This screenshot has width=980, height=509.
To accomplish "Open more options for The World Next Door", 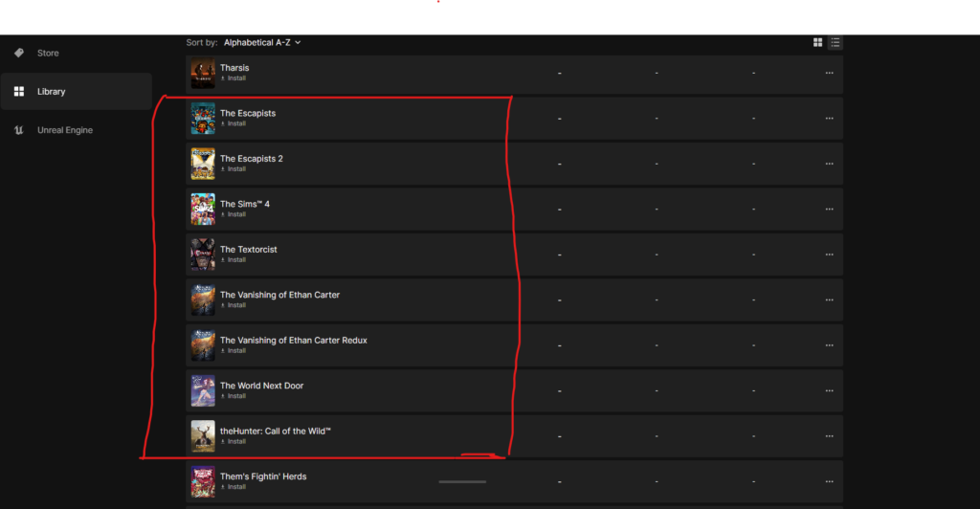I will coord(830,391).
